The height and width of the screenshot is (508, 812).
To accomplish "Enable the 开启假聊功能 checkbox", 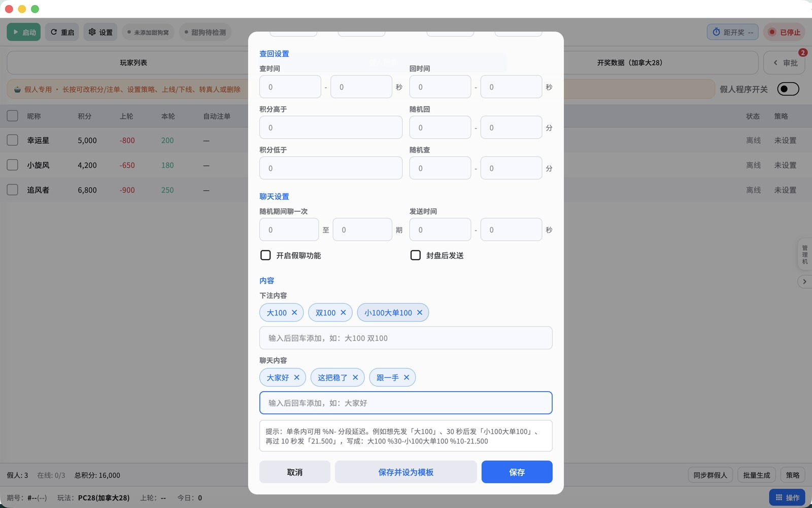I will point(265,255).
